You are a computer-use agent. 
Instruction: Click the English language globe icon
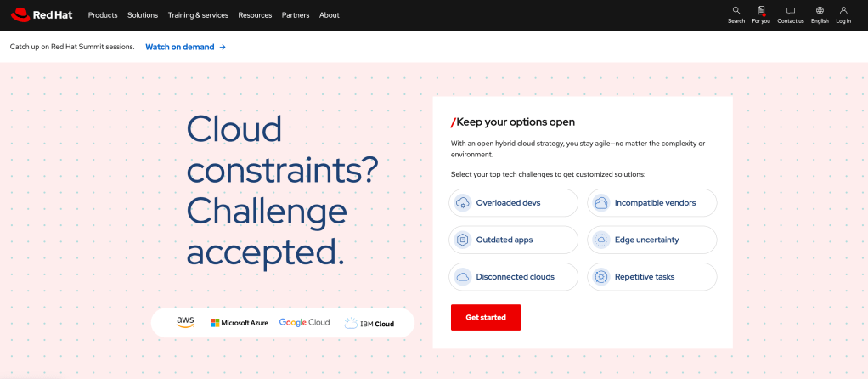820,11
